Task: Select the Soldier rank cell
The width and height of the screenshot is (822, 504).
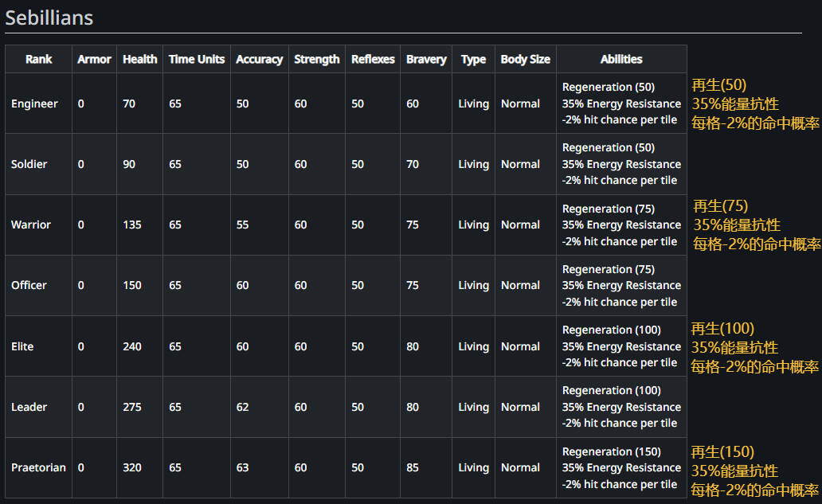Action: point(29,164)
